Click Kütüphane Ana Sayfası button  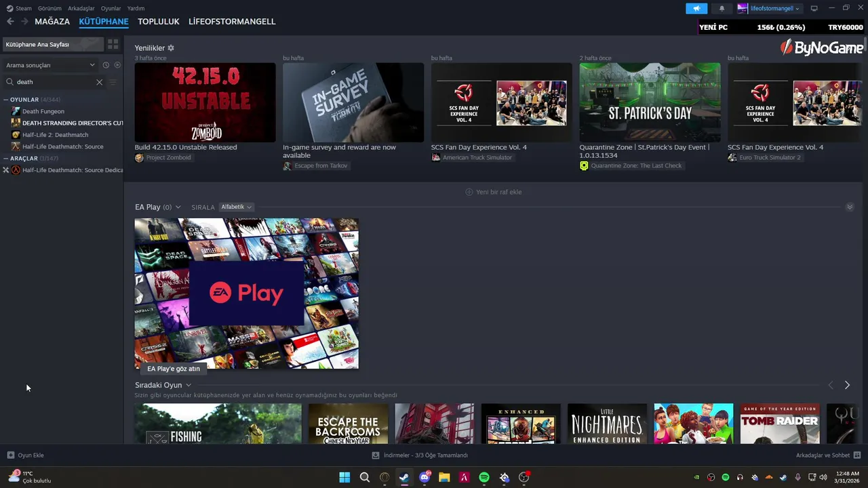click(x=53, y=44)
